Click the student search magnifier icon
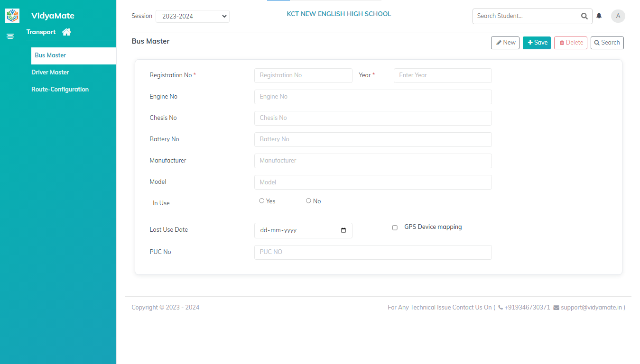This screenshot has width=640, height=364. pos(584,16)
